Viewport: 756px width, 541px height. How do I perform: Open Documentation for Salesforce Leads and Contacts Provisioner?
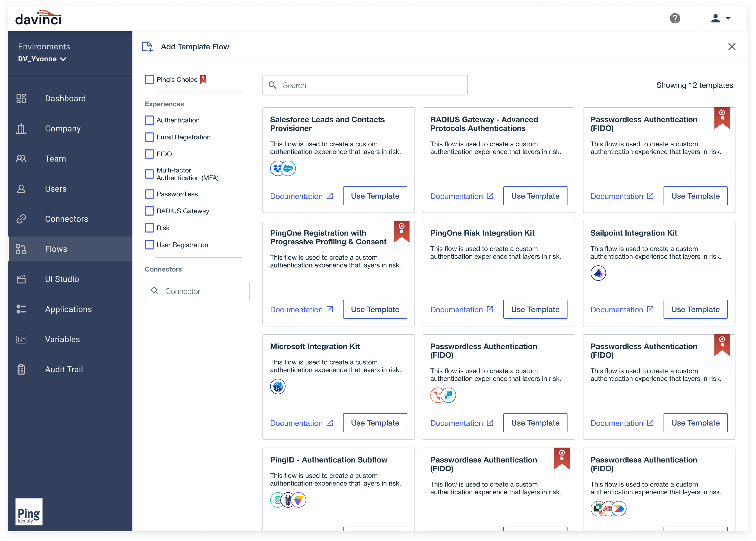click(x=302, y=197)
